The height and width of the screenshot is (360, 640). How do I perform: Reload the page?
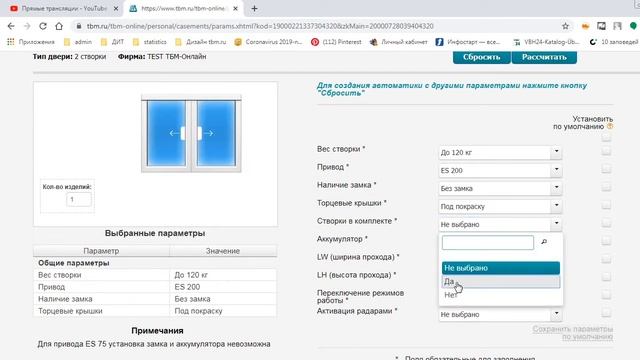(x=43, y=26)
